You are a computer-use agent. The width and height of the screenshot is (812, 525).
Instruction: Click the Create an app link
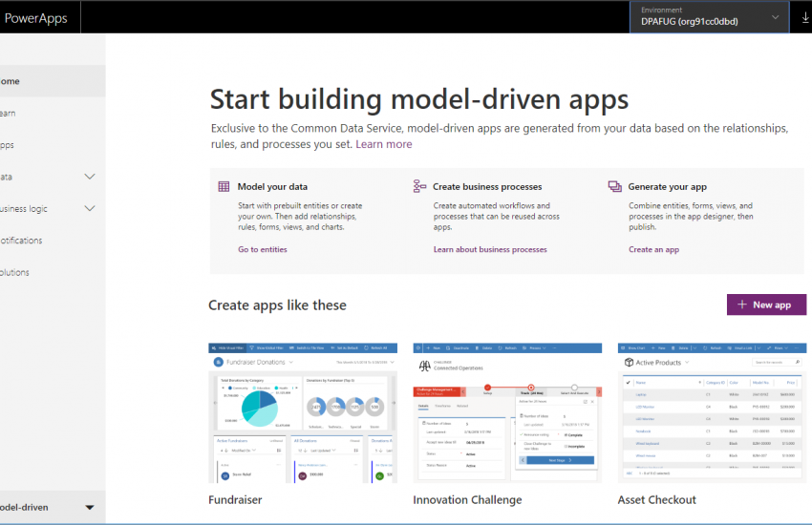(x=653, y=249)
